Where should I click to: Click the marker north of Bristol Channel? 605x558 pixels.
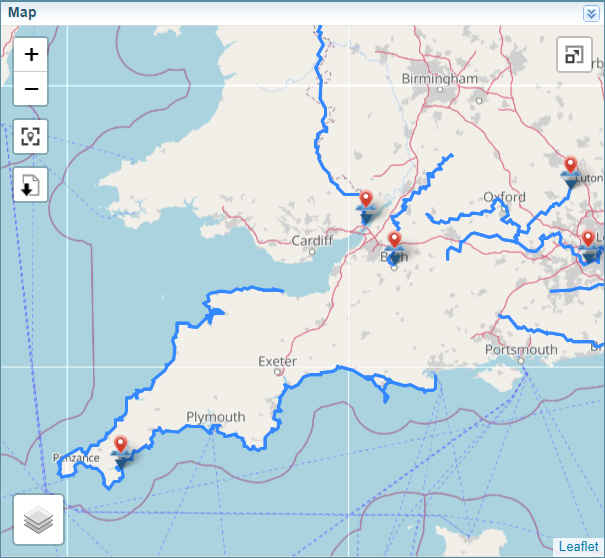click(366, 200)
